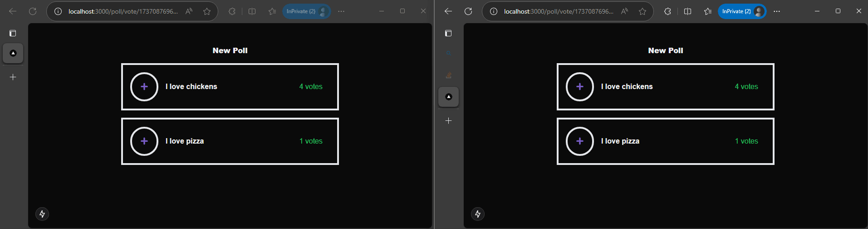Click the '4 votes' count in left window
This screenshot has height=229, width=868.
[x=311, y=86]
